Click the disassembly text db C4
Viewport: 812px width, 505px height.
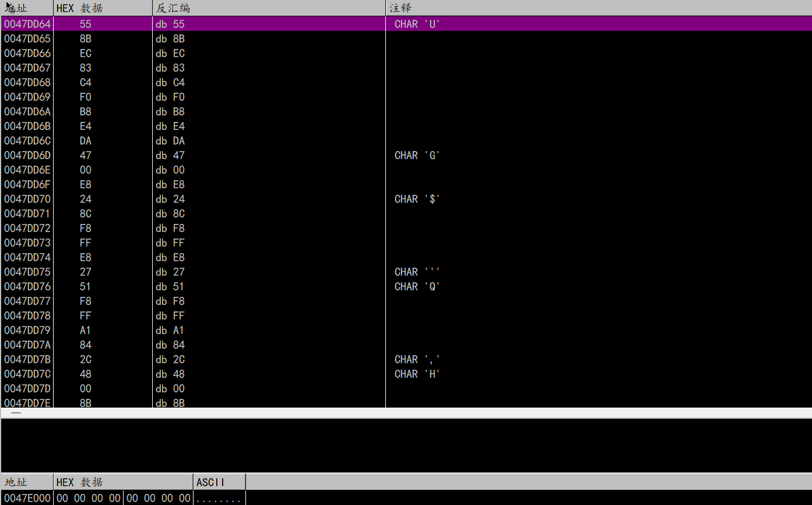pyautogui.click(x=170, y=82)
